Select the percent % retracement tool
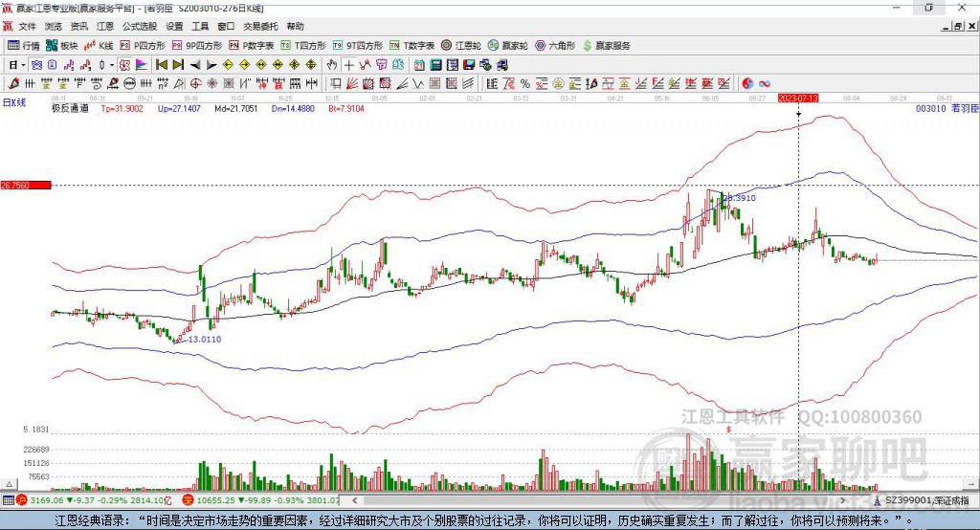The width and height of the screenshot is (980, 530). coord(525,84)
